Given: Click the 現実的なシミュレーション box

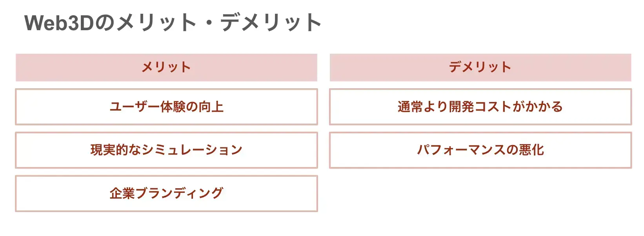Looking at the screenshot, I should tap(166, 150).
